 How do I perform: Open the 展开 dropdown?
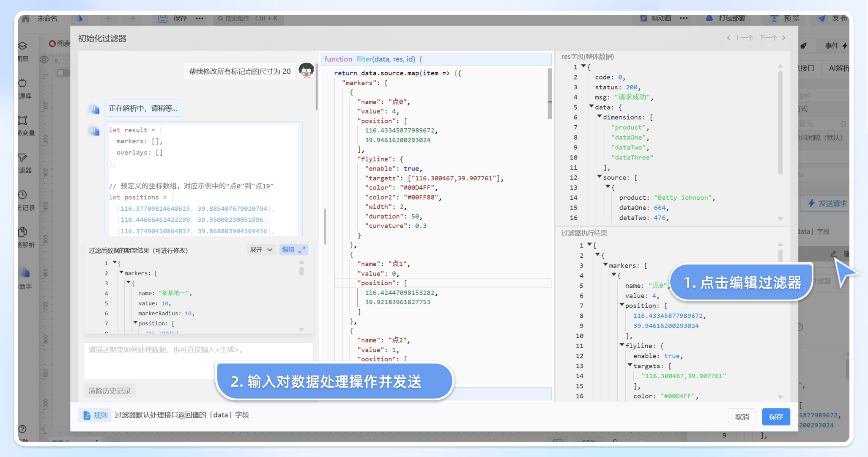click(261, 250)
